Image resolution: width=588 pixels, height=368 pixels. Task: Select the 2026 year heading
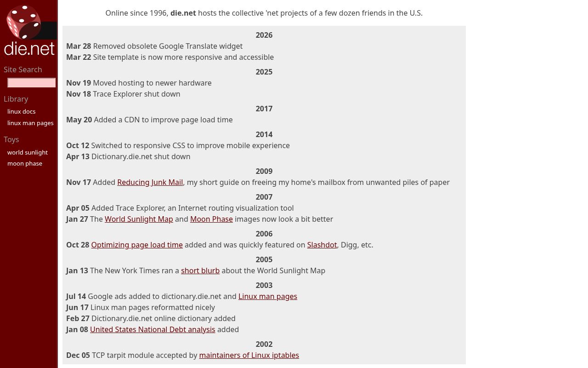(264, 35)
